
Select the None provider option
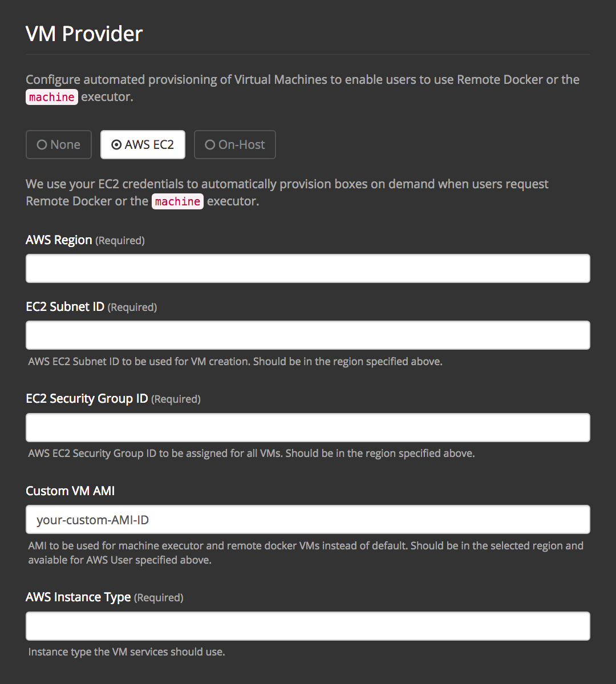pos(59,145)
